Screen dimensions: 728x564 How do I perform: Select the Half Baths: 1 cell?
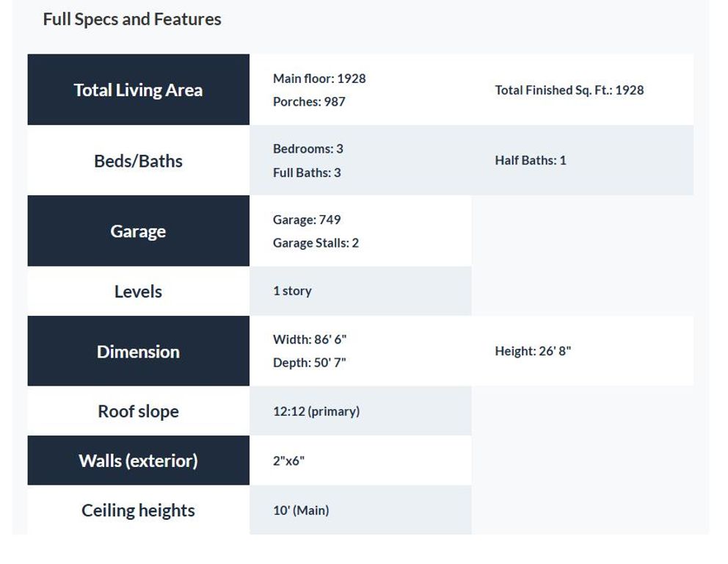pyautogui.click(x=530, y=161)
